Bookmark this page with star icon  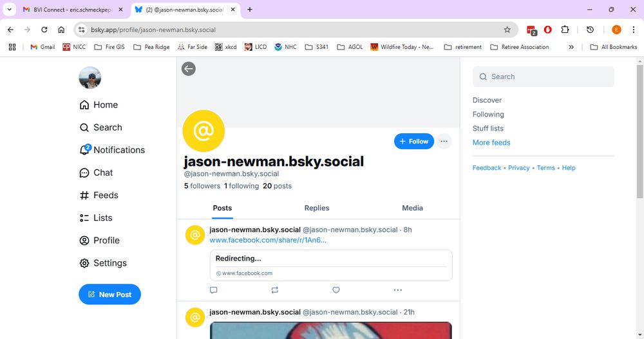pos(507,30)
